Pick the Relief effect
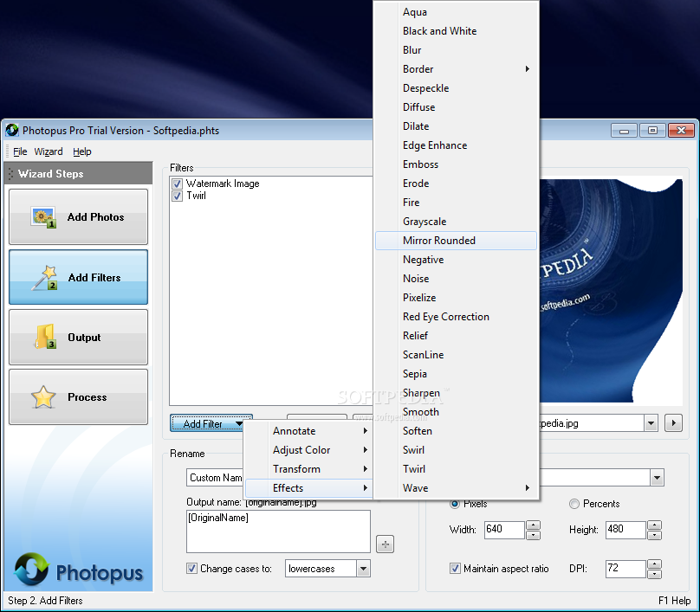The height and width of the screenshot is (612, 700). coord(456,336)
